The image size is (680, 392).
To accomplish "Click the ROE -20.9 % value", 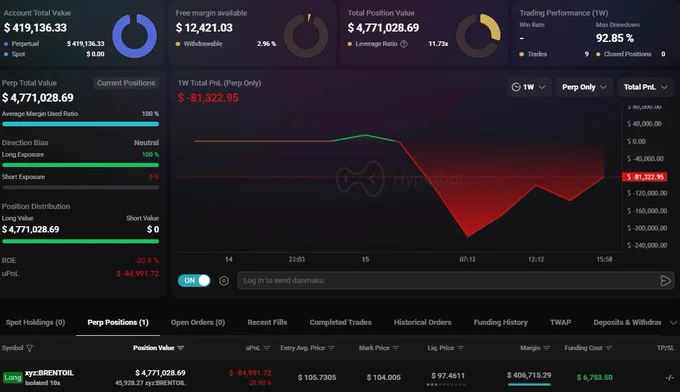I will click(x=147, y=260).
